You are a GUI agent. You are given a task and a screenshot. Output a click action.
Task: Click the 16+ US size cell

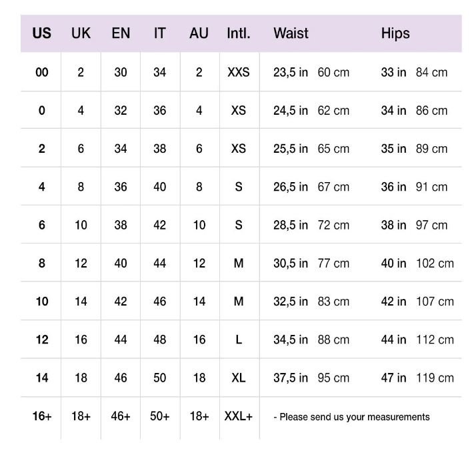tap(42, 416)
